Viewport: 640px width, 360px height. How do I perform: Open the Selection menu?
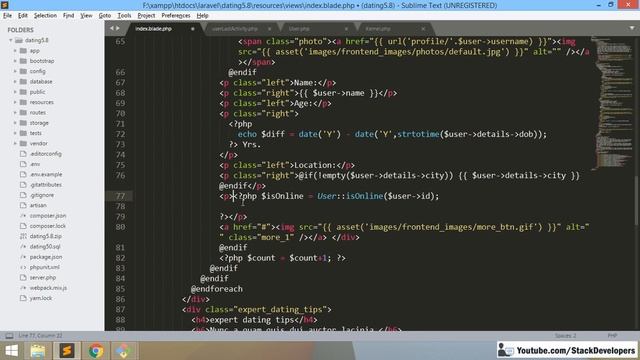pos(45,16)
